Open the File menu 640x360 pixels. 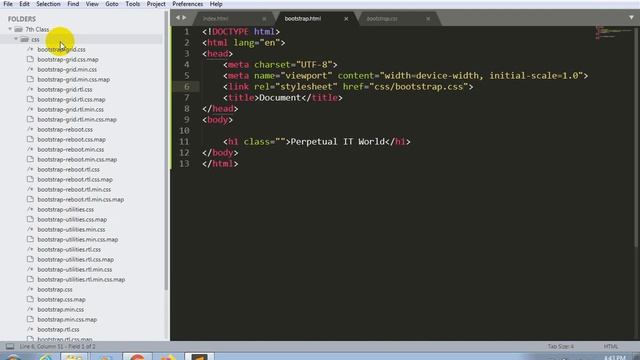tap(8, 4)
